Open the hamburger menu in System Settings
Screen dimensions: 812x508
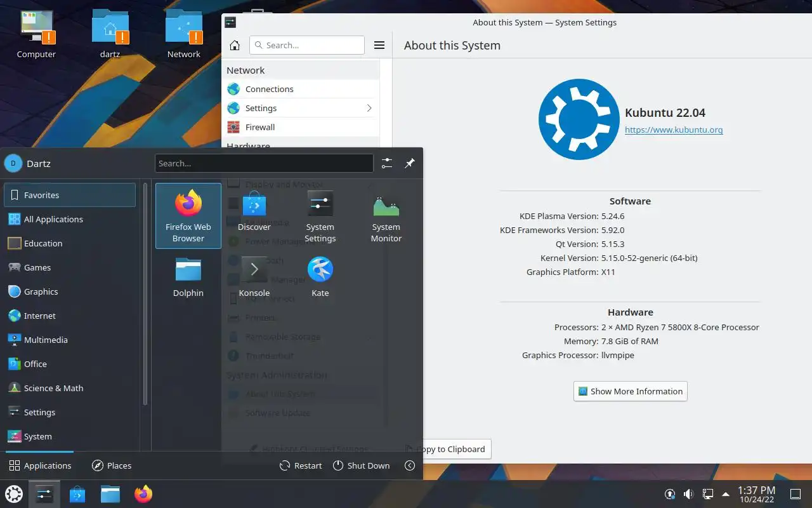[x=379, y=45]
